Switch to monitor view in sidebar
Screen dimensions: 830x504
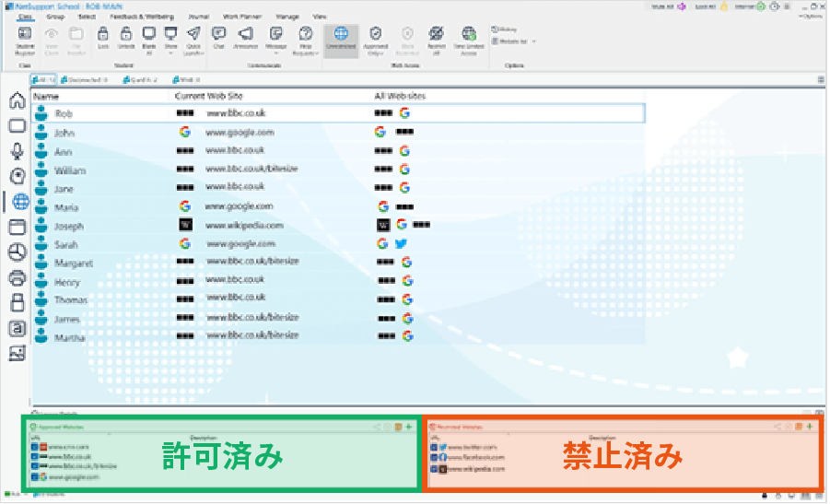18,125
